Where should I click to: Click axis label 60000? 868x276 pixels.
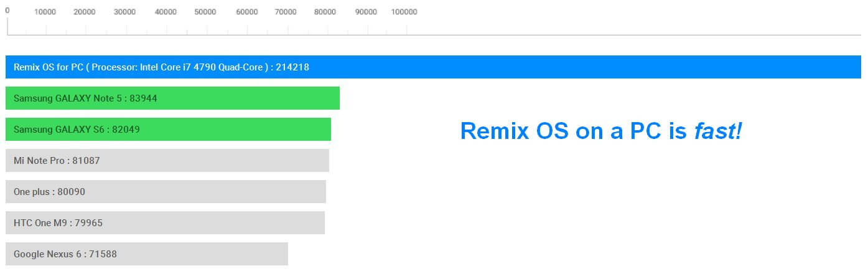[247, 12]
